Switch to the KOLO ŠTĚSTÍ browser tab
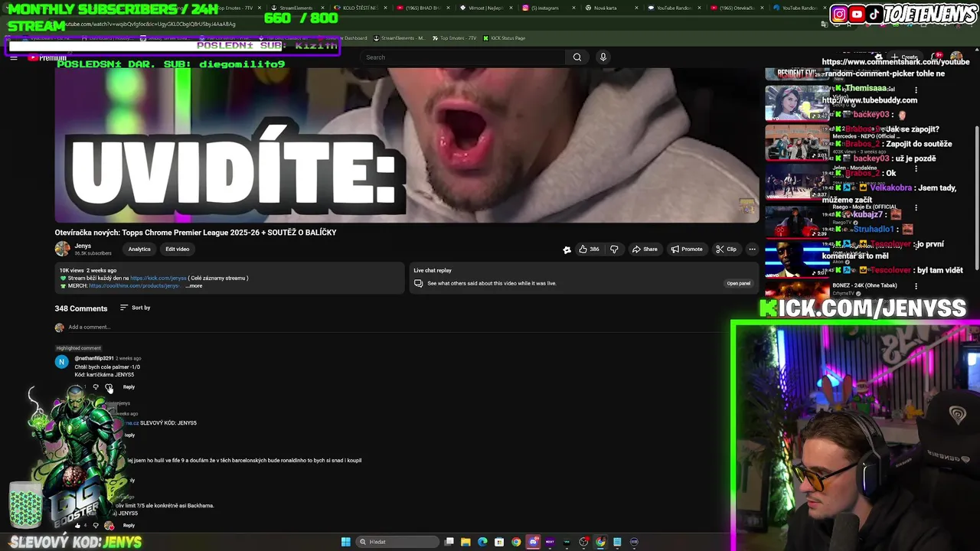Screen dimensions: 980x551 [x=360, y=8]
